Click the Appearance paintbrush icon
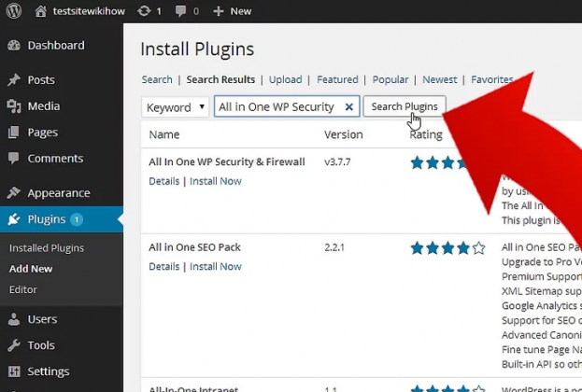Image resolution: width=582 pixels, height=392 pixels. pos(14,193)
